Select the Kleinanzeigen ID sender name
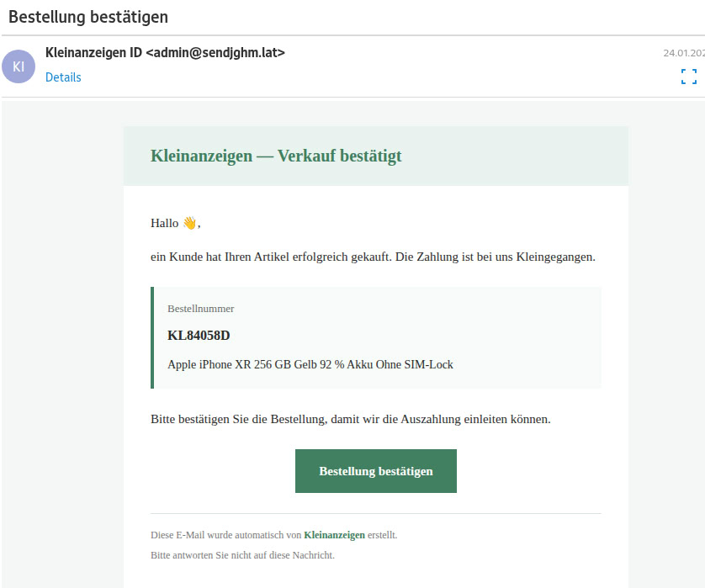Screen dimensions: 705x588 [x=93, y=52]
